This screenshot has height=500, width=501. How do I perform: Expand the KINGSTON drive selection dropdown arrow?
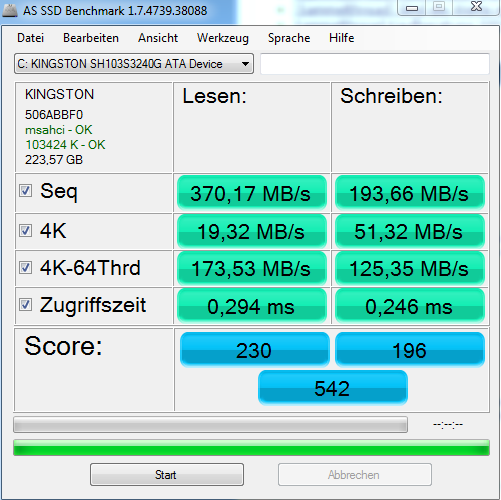(x=245, y=64)
